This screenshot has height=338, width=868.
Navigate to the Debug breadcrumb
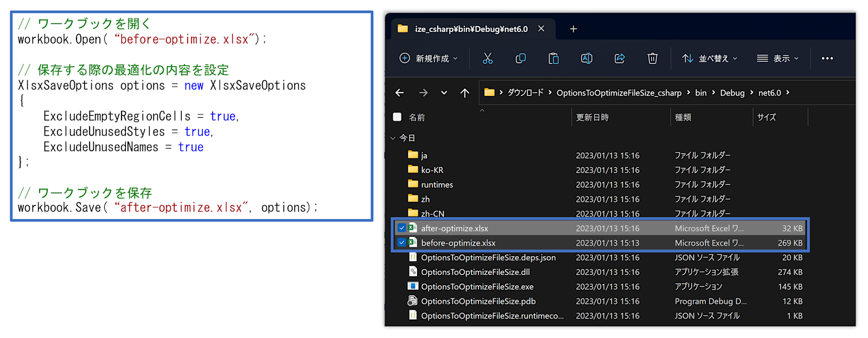[x=732, y=93]
